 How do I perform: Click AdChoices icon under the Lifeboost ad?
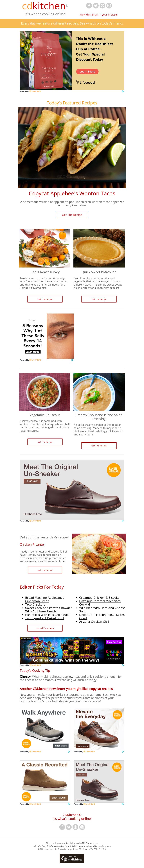click(123, 91)
